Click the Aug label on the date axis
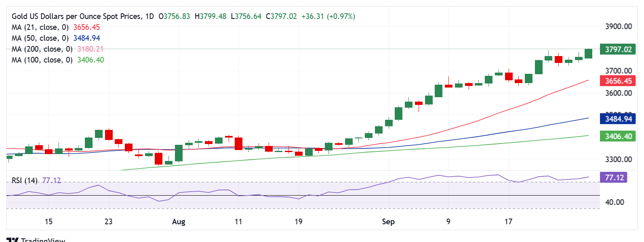 click(x=179, y=221)
